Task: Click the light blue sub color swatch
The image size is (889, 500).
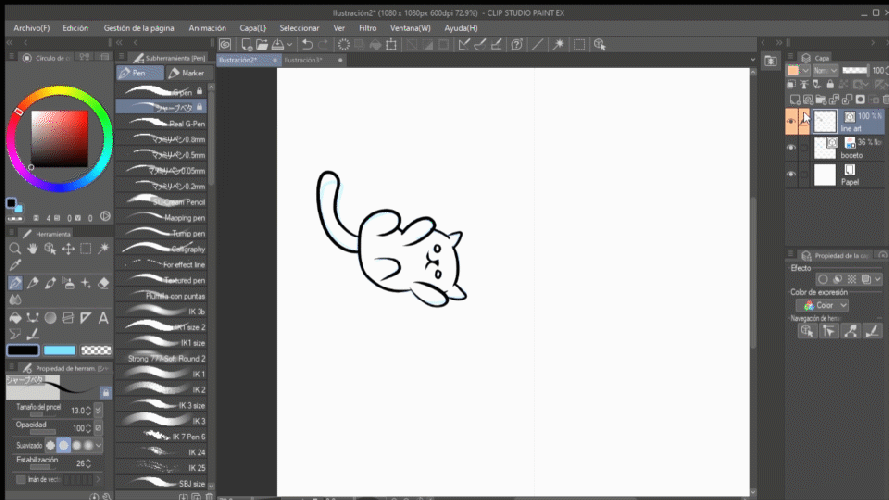Action: tap(60, 350)
